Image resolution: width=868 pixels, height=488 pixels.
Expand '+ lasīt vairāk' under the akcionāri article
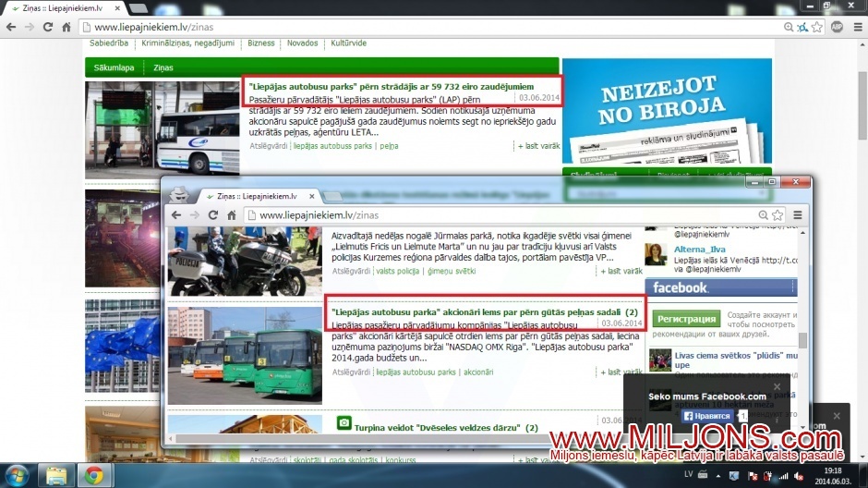(620, 372)
